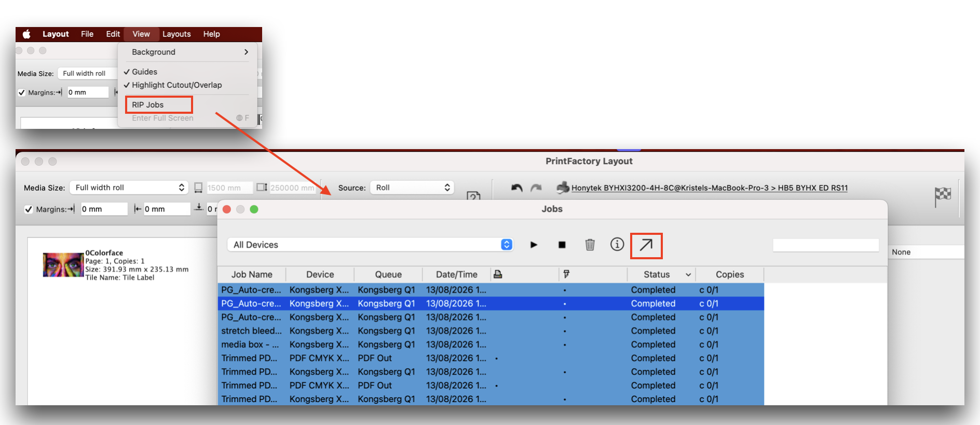The image size is (980, 425).
Task: Sort jobs by the printer icon column
Action: pos(498,274)
